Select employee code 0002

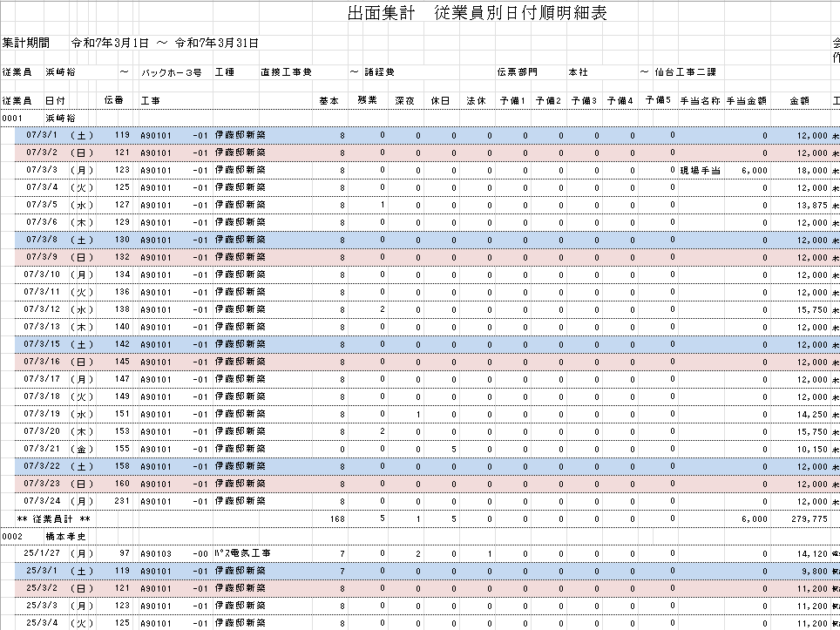[11, 536]
